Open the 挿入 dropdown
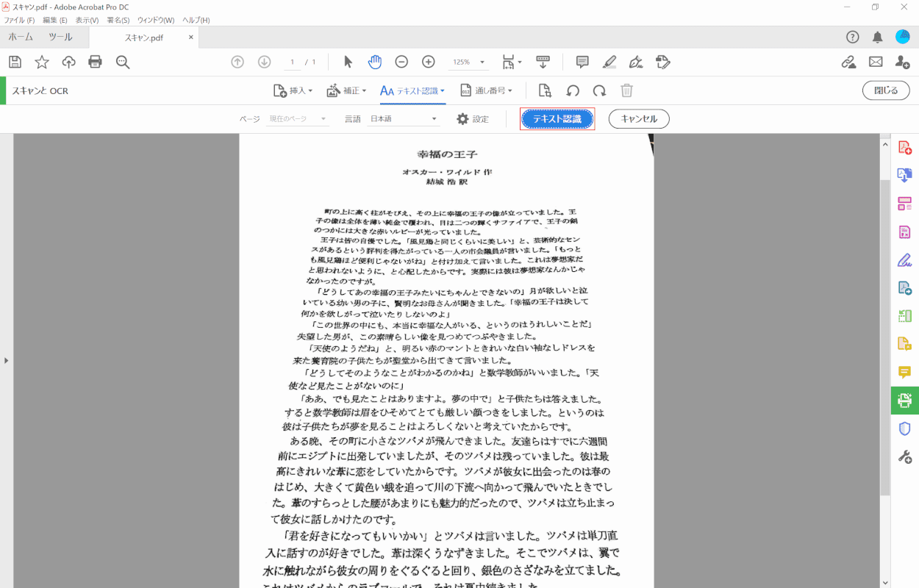 (293, 90)
